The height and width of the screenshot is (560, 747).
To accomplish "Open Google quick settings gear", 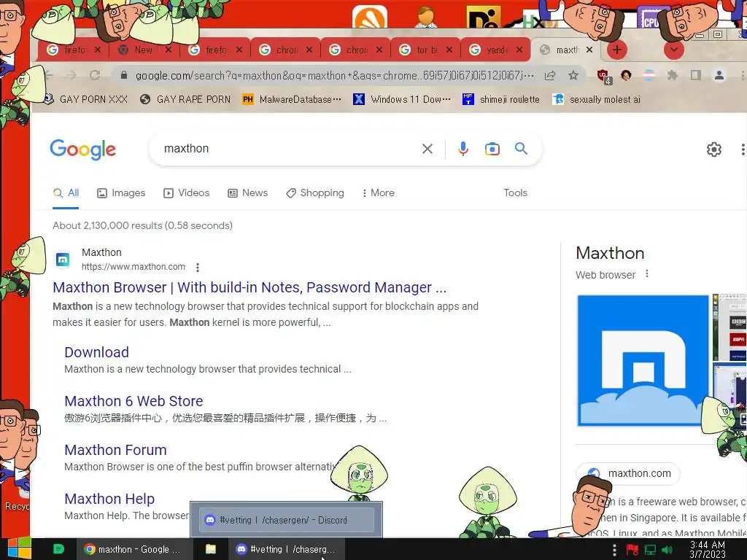I will tap(713, 149).
